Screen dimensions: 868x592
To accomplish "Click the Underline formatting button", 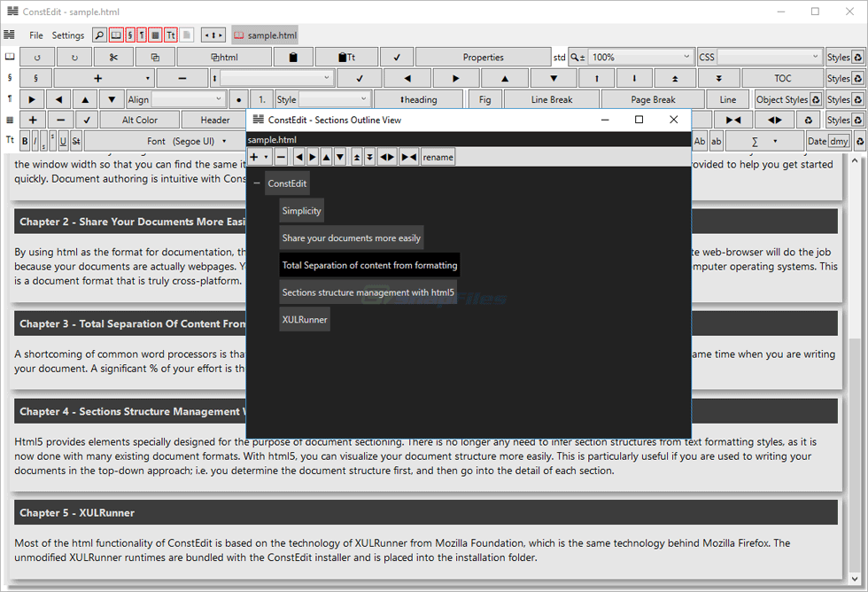I will tap(64, 141).
